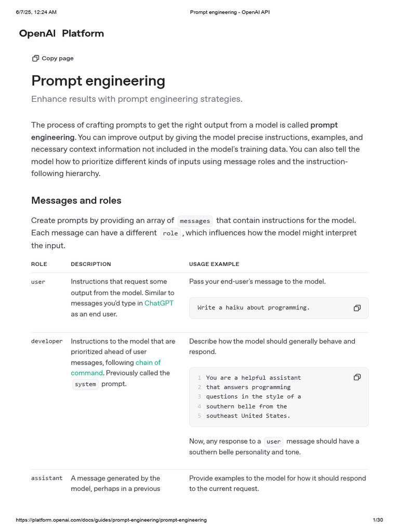Screen dimensions: 399x532
Task: Select the Prompt engineering main heading
Action: coord(98,81)
